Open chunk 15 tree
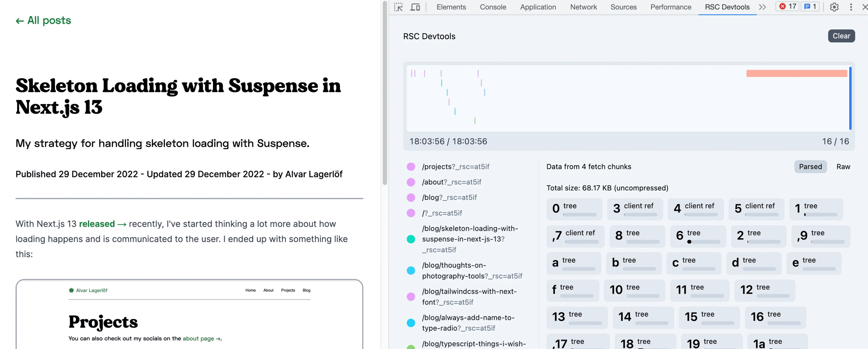 pyautogui.click(x=710, y=318)
